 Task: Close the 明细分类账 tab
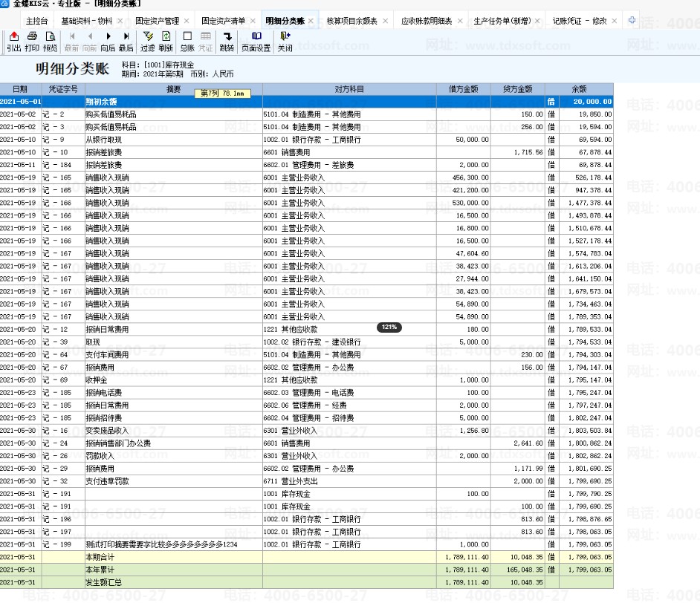coord(311,21)
